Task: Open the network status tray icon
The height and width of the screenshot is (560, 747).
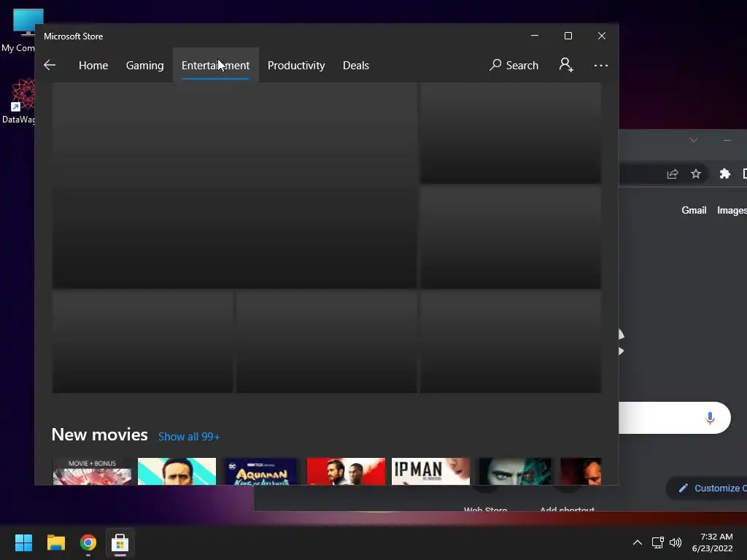Action: click(x=658, y=542)
